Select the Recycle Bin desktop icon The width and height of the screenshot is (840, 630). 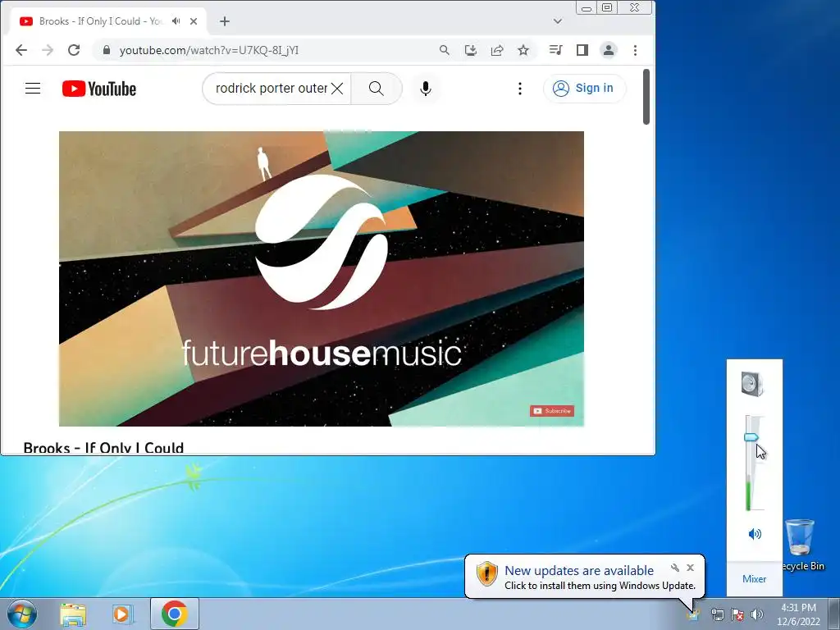coord(802,544)
